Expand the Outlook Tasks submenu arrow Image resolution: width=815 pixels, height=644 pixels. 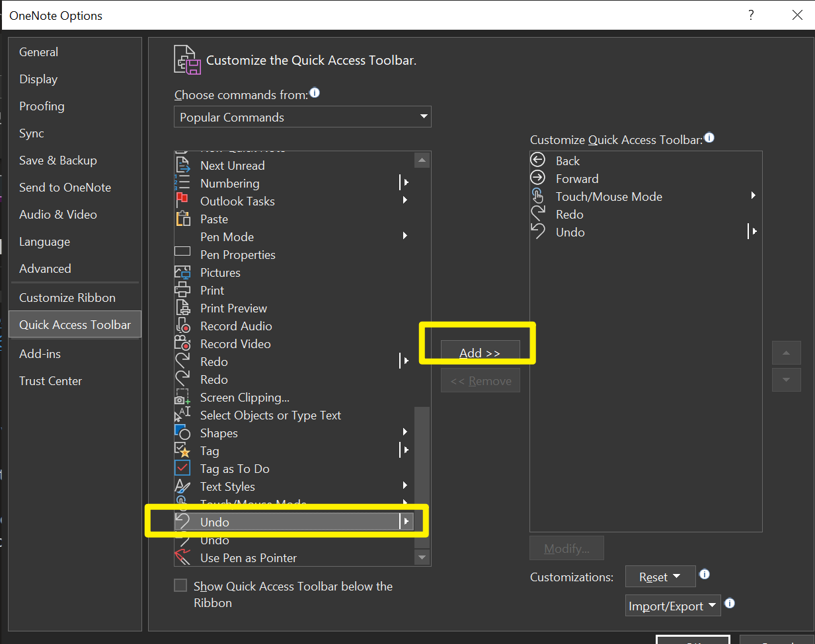point(406,200)
